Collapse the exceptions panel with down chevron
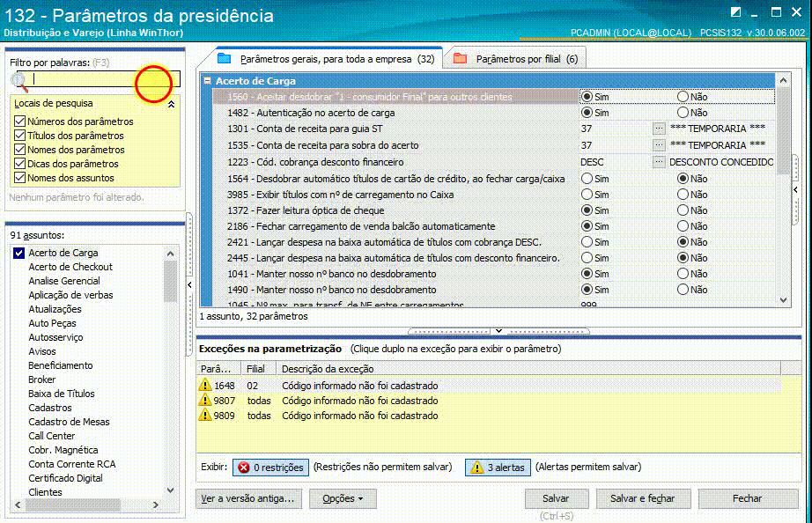The height and width of the screenshot is (523, 812). [498, 330]
